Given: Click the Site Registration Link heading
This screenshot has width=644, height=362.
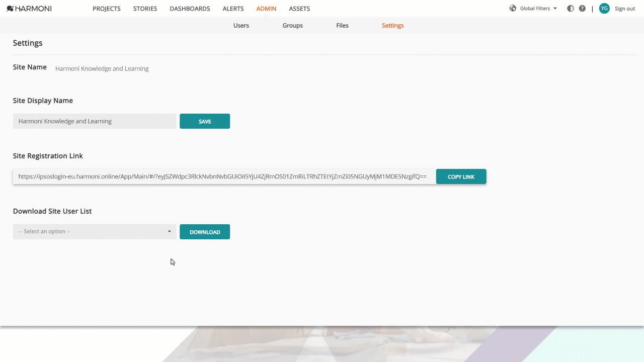Looking at the screenshot, I should pyautogui.click(x=48, y=156).
